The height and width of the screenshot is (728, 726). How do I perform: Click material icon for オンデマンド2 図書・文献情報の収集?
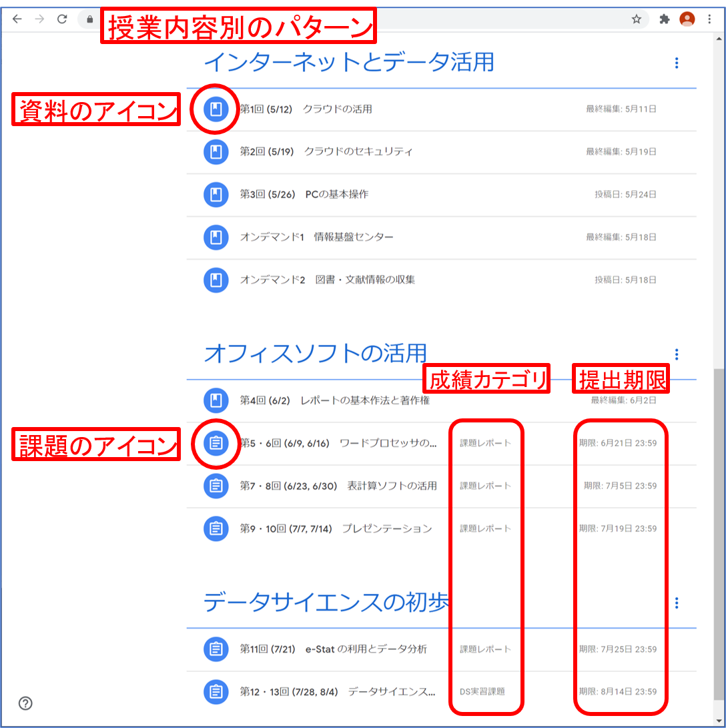pyautogui.click(x=216, y=280)
